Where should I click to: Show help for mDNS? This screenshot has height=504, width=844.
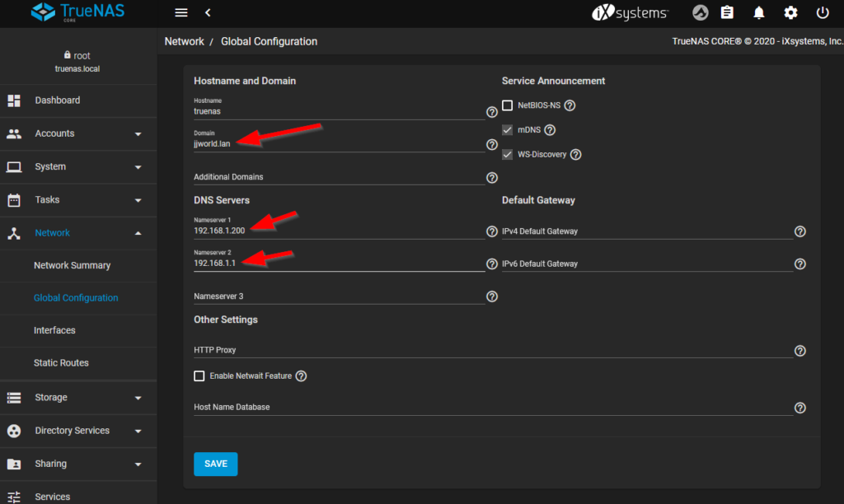[x=550, y=129]
